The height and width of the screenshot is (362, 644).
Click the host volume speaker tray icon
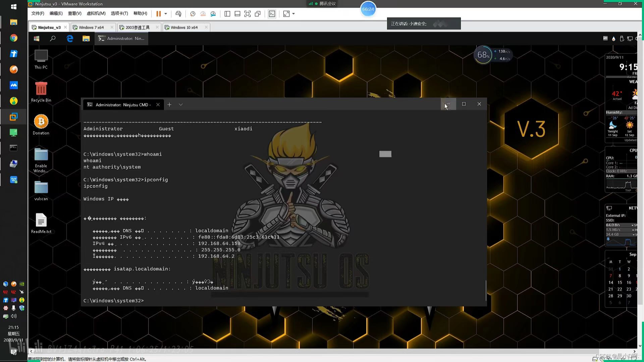[14, 316]
